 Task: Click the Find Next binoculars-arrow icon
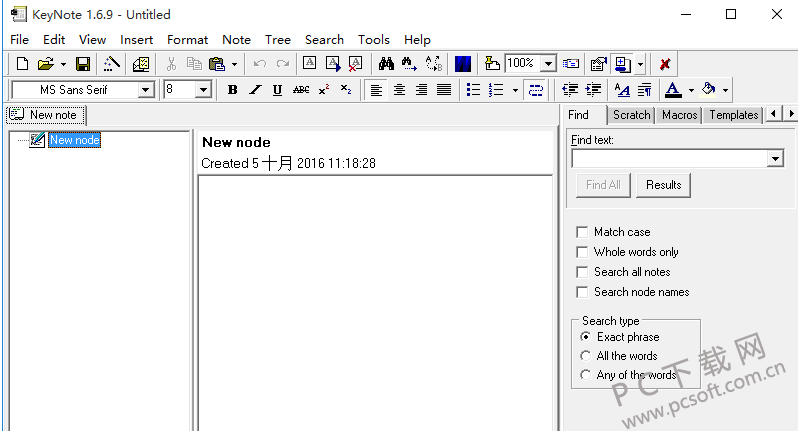[409, 64]
